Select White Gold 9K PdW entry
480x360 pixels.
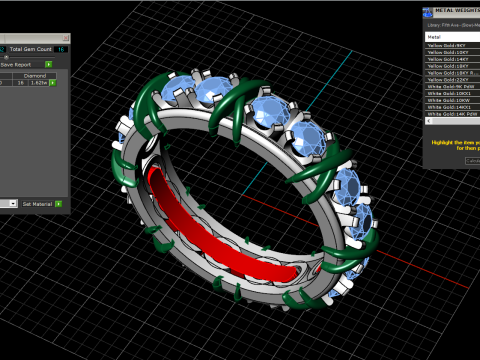pos(452,86)
